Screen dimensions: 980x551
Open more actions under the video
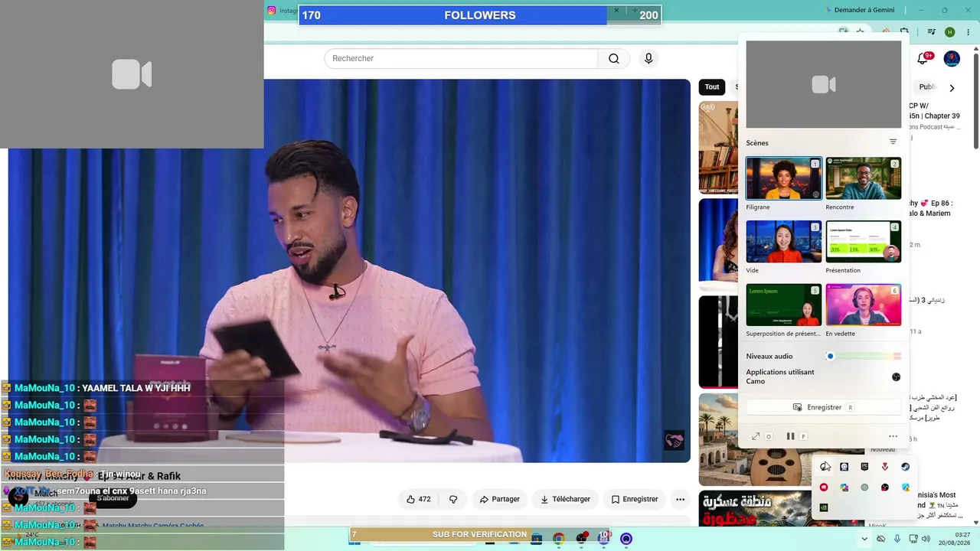coord(680,499)
